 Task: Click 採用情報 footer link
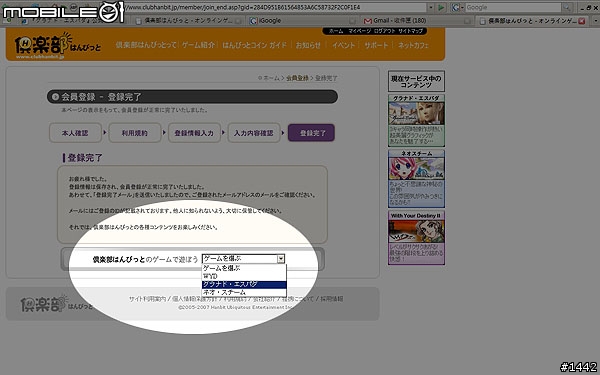pos(332,299)
